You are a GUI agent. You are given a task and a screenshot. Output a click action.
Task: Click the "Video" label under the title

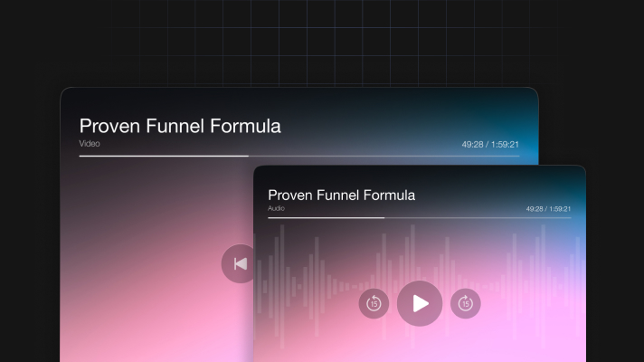click(x=90, y=143)
